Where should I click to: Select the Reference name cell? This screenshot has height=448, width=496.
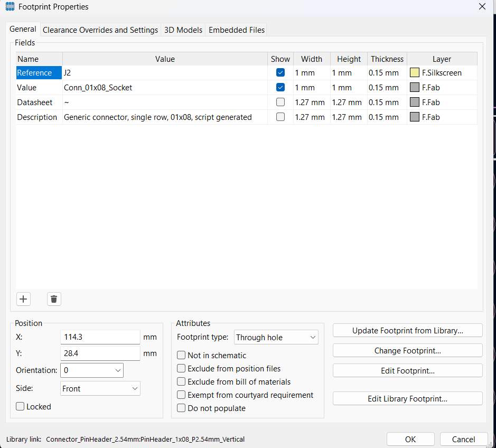pos(39,72)
